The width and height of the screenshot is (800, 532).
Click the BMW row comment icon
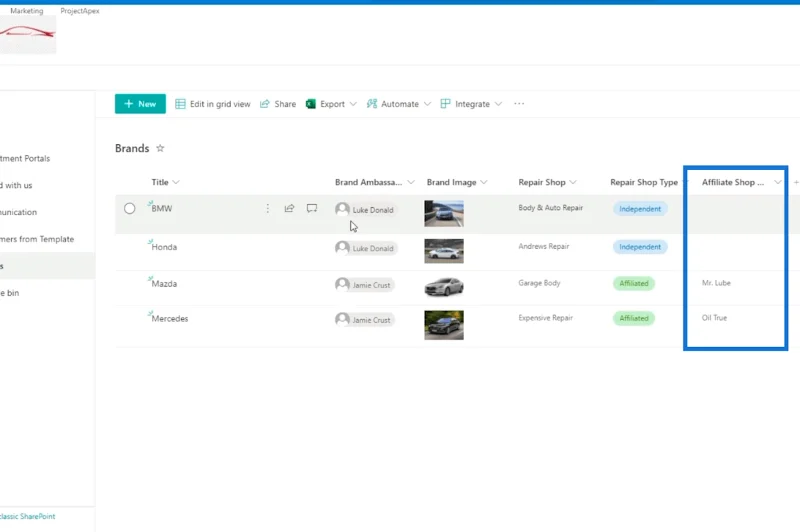(x=312, y=208)
